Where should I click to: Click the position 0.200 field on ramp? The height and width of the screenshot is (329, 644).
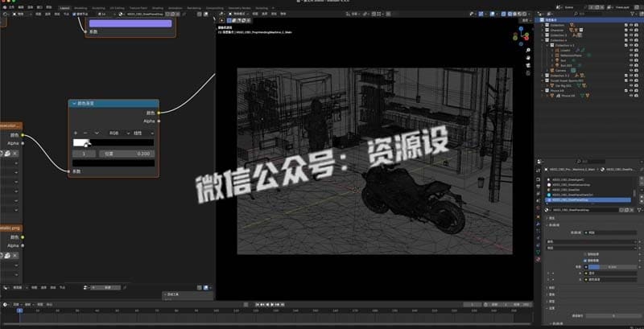127,154
